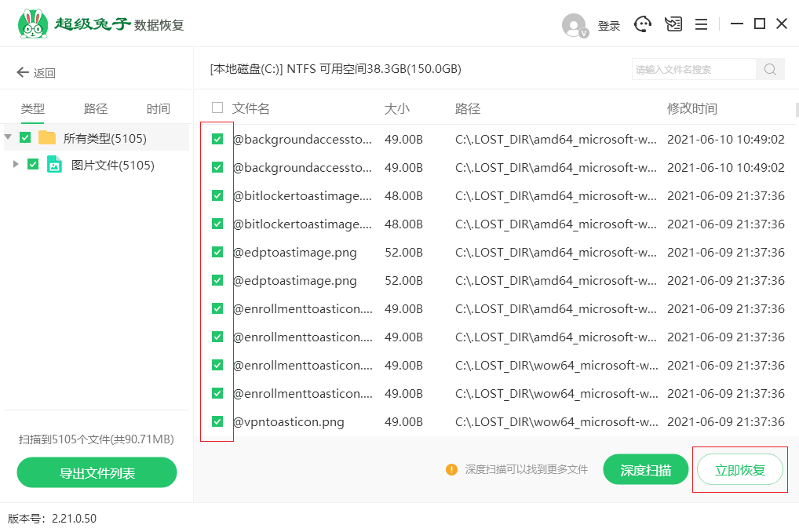Click the yellow folder icon for all types

47,138
